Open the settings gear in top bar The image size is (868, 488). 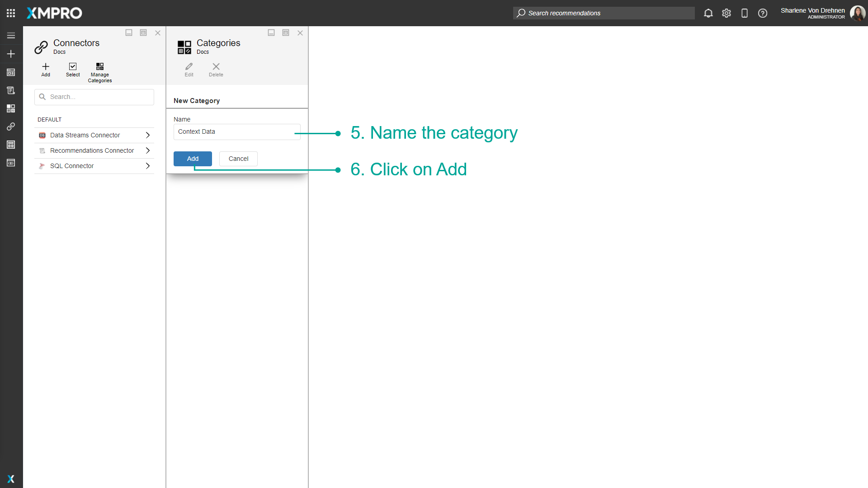point(726,13)
